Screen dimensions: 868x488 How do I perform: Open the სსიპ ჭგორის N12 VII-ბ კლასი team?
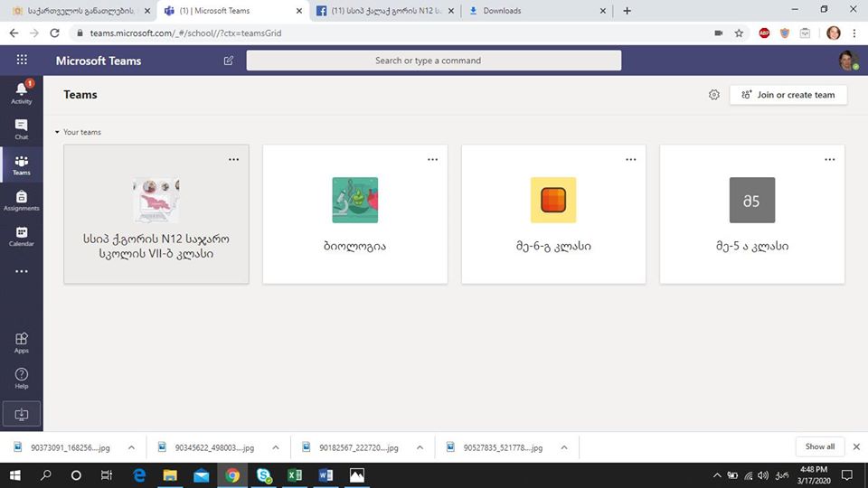[x=156, y=215]
